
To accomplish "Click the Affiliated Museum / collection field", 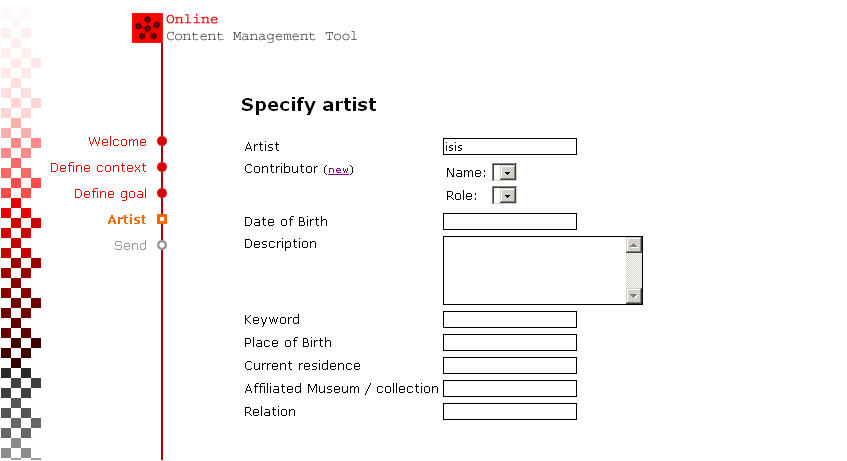I will [510, 389].
